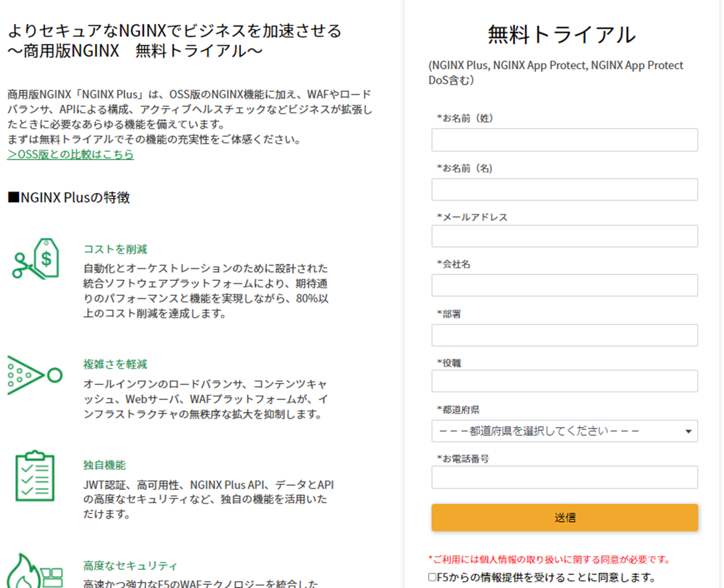Screen dimensions: 724x588
Task: Click the clipboard checklist icon beside 独自機能
Action: coord(35,476)
